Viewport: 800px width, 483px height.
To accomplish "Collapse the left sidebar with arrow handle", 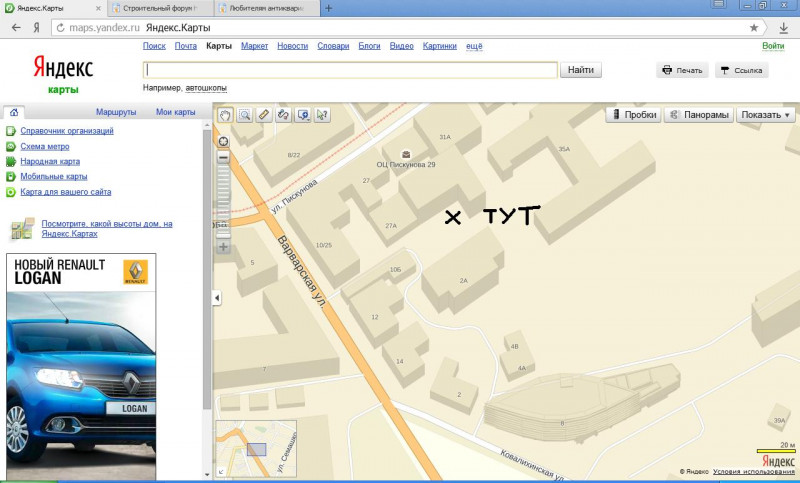I will [217, 298].
